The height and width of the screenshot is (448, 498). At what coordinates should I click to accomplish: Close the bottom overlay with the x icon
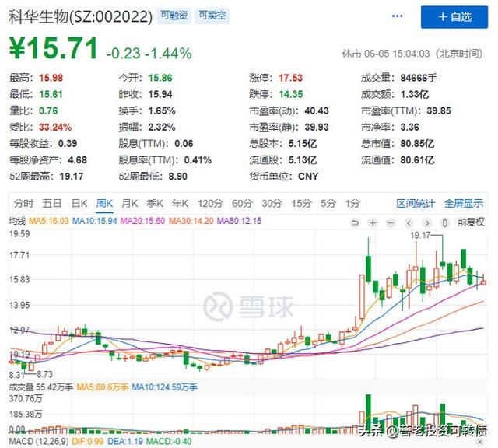(x=480, y=442)
